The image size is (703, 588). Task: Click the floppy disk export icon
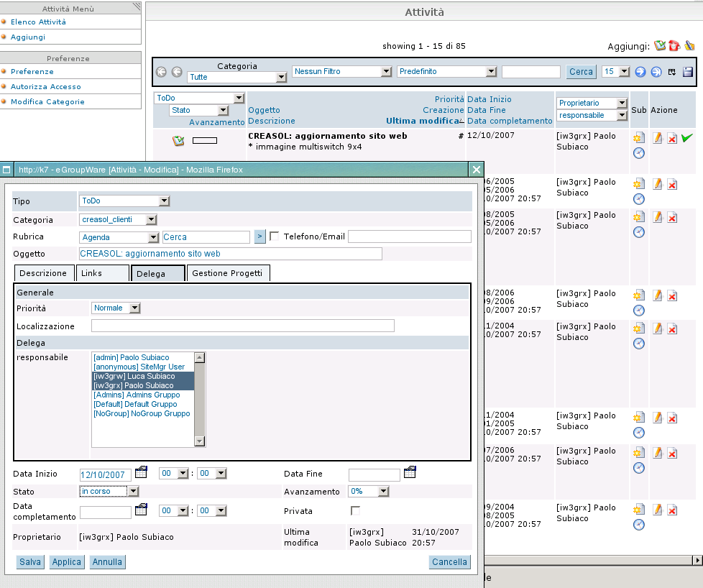coord(688,72)
